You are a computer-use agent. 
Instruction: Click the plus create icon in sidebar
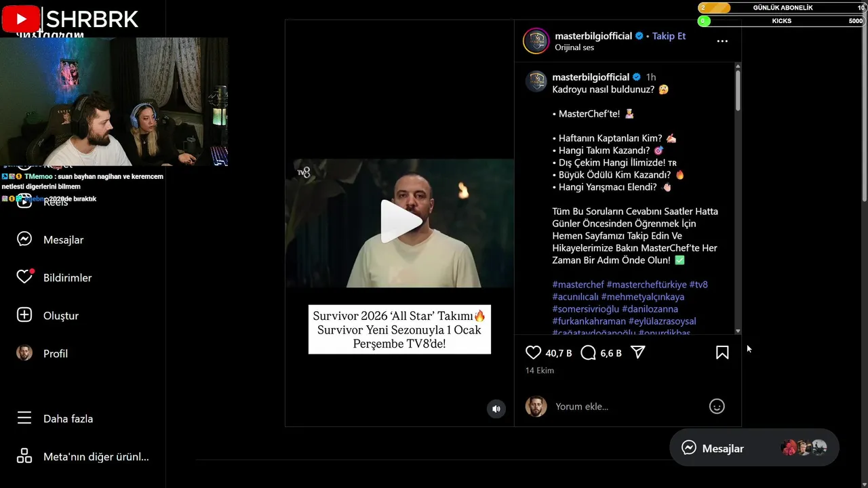pos(24,316)
